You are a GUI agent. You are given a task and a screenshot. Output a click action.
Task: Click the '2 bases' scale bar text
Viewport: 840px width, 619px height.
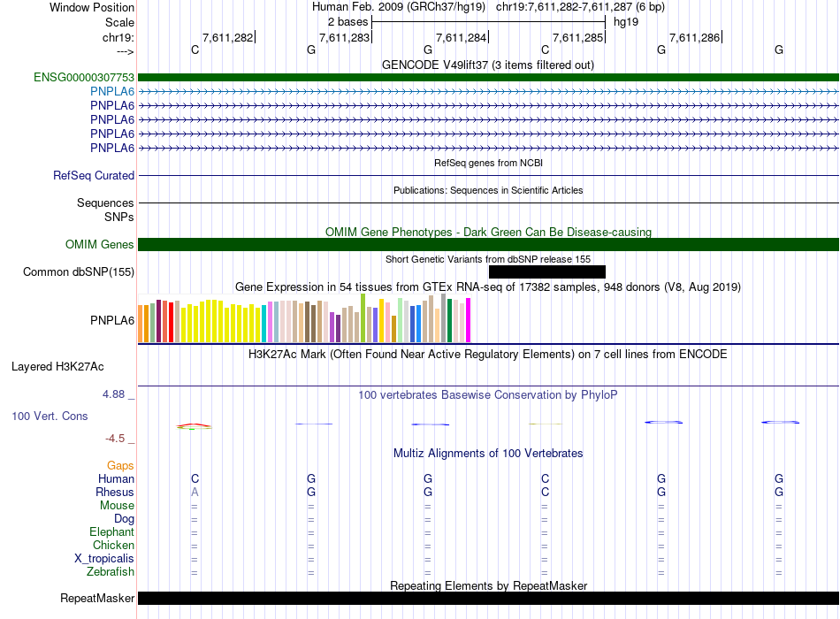tap(347, 22)
